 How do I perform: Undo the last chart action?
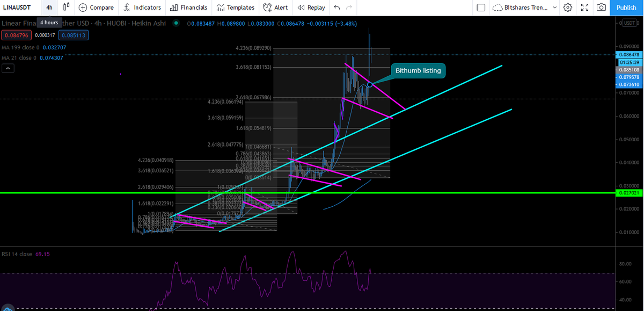(337, 8)
